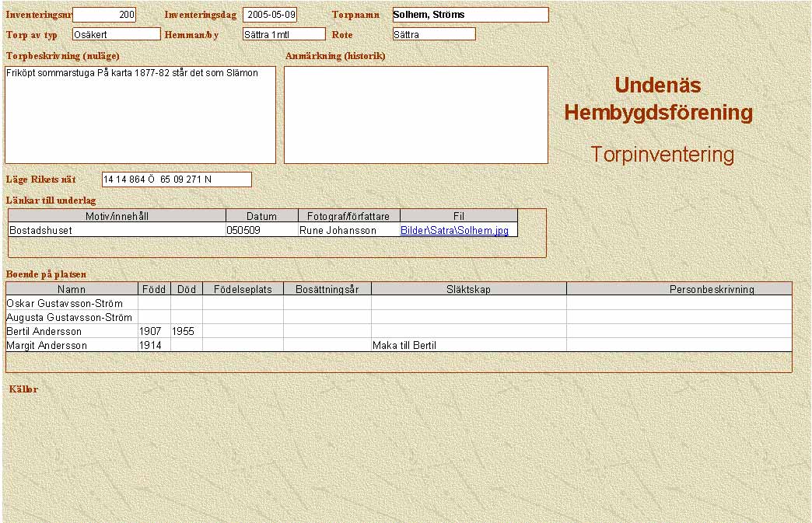
Task: Click the Torpnamn field with Solhem, Ströms
Action: click(x=470, y=15)
